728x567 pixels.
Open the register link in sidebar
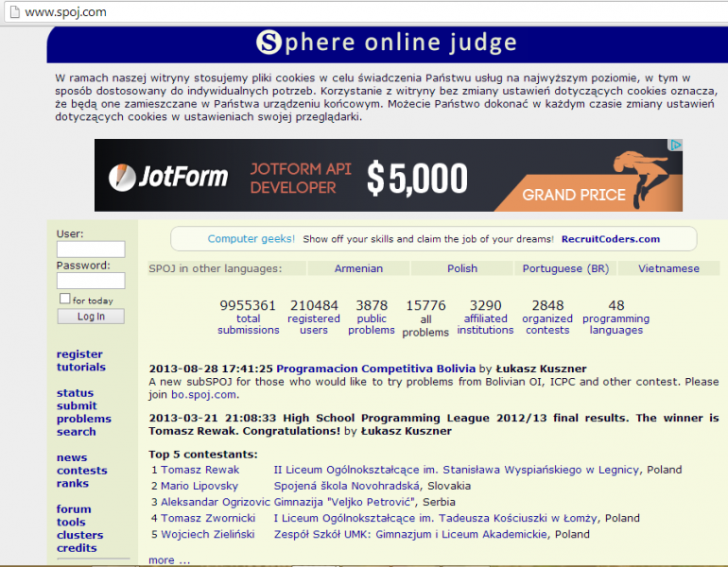79,354
